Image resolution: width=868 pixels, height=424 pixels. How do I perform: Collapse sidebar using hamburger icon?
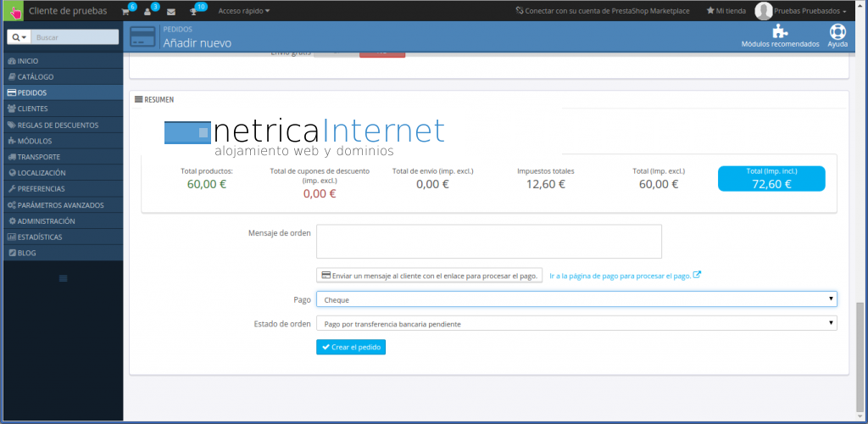click(63, 278)
